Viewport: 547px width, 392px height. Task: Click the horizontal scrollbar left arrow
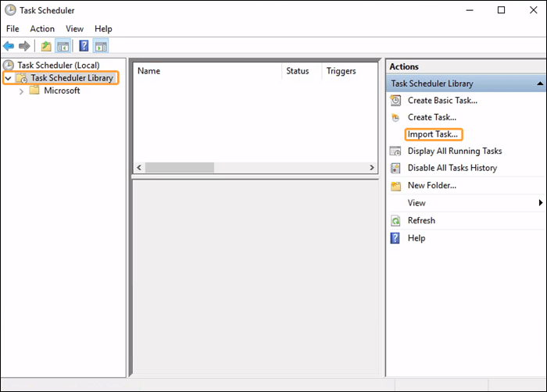click(x=139, y=167)
